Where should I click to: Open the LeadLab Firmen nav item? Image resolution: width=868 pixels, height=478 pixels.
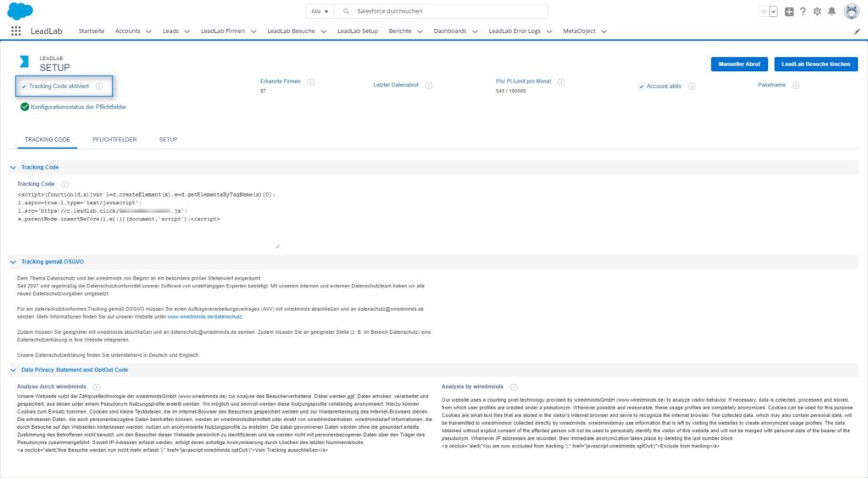(223, 31)
